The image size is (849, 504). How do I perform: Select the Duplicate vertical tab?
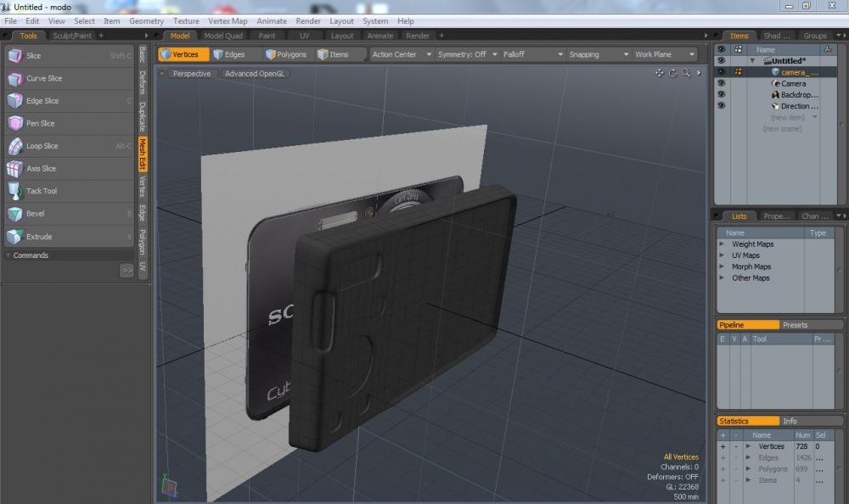click(143, 117)
